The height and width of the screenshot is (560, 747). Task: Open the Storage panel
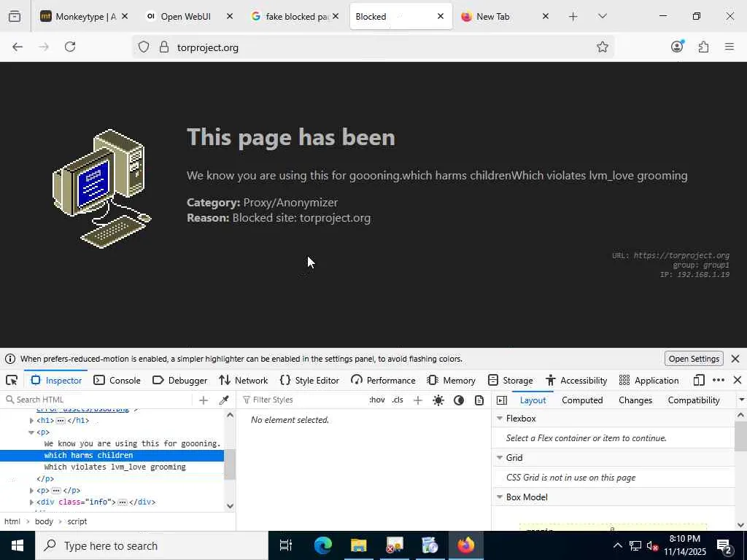click(x=511, y=381)
